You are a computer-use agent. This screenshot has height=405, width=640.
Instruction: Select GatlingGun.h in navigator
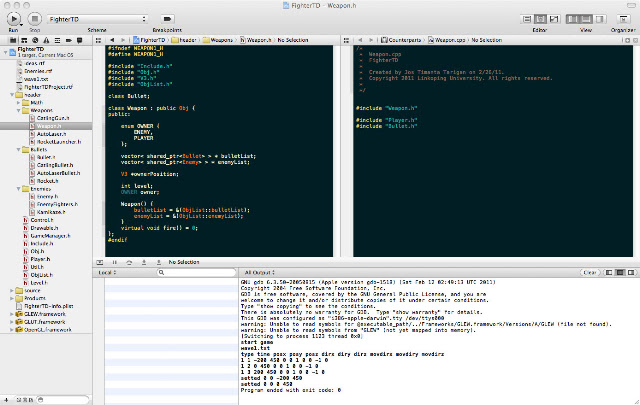[x=49, y=118]
